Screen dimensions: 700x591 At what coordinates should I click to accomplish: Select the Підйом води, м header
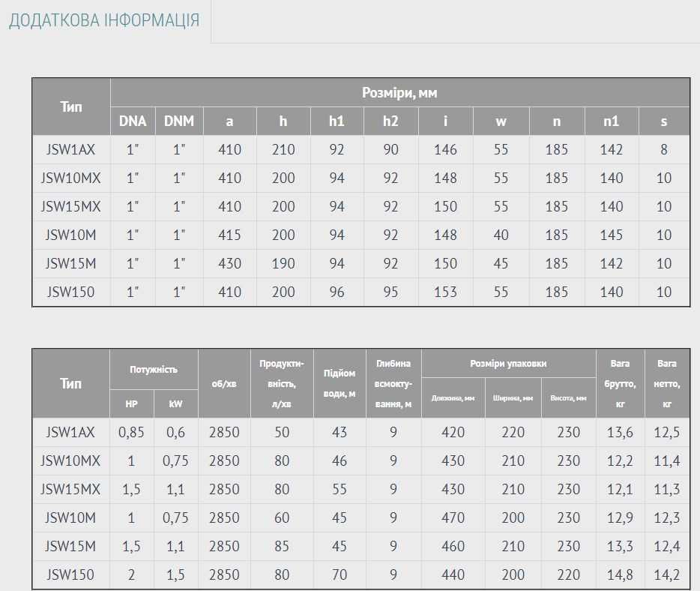340,384
